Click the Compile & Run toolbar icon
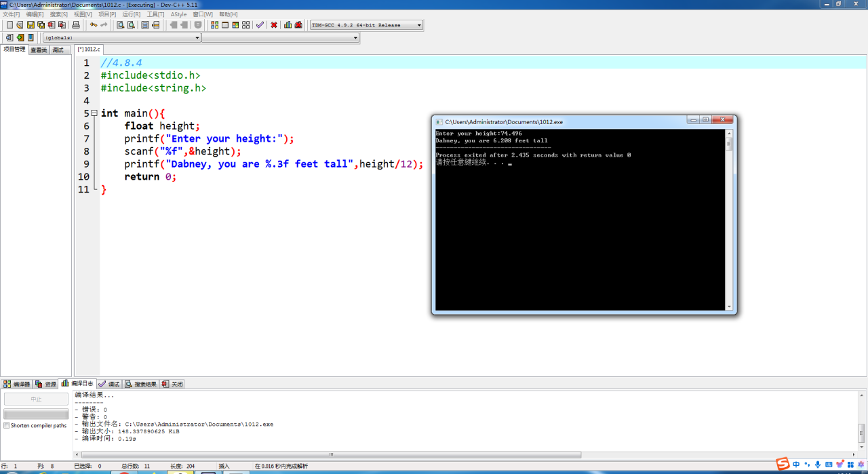 [x=235, y=25]
